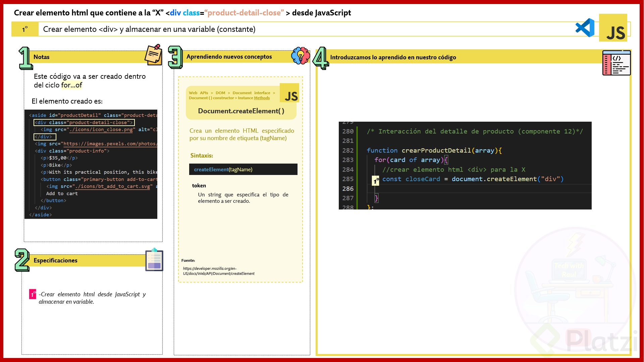Click the Visual Studio Code logo
The height and width of the screenshot is (362, 644).
585,28
